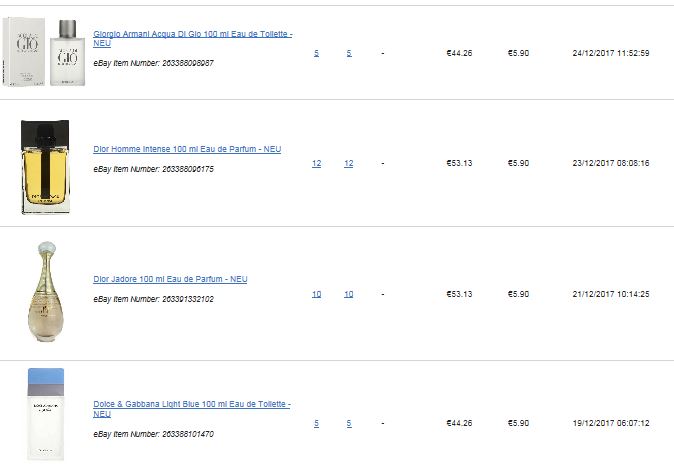Image resolution: width=674 pixels, height=467 pixels.
Task: Click the Dior Jadore bottle thumbnail
Action: click(46, 292)
